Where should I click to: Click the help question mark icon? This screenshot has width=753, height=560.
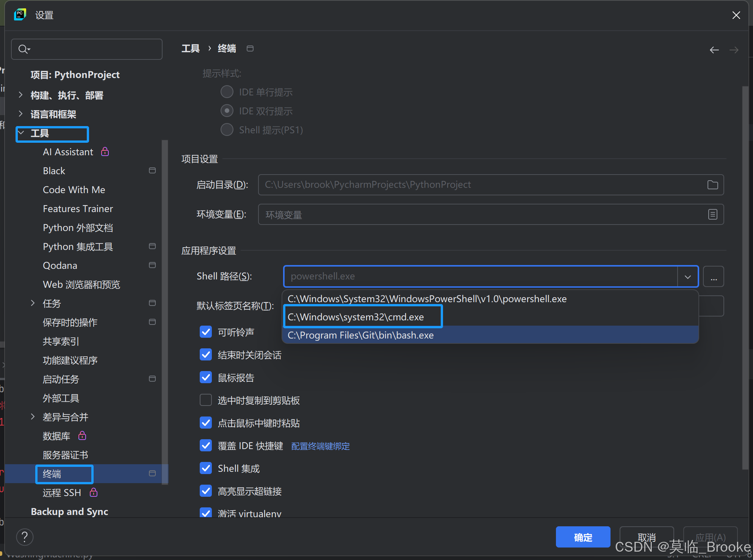pos(25,537)
